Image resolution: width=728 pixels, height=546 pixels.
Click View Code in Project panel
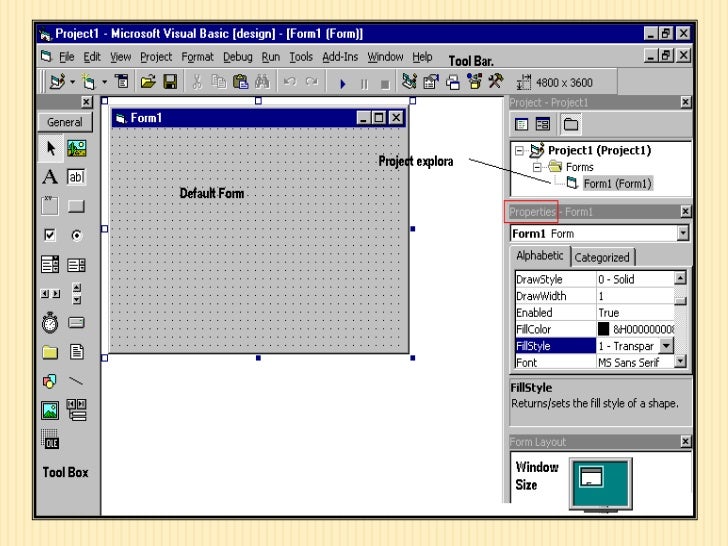tap(521, 124)
